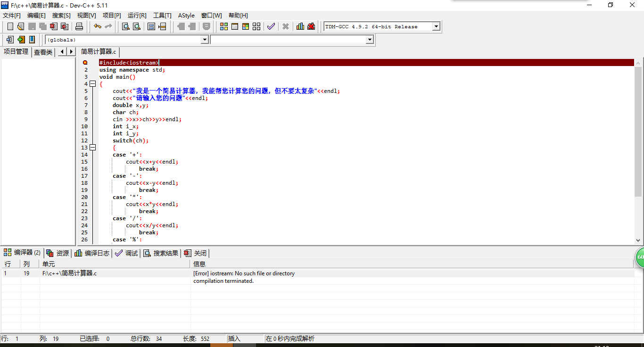644x347 pixels.
Task: Print the file using the printer icon
Action: (79, 26)
